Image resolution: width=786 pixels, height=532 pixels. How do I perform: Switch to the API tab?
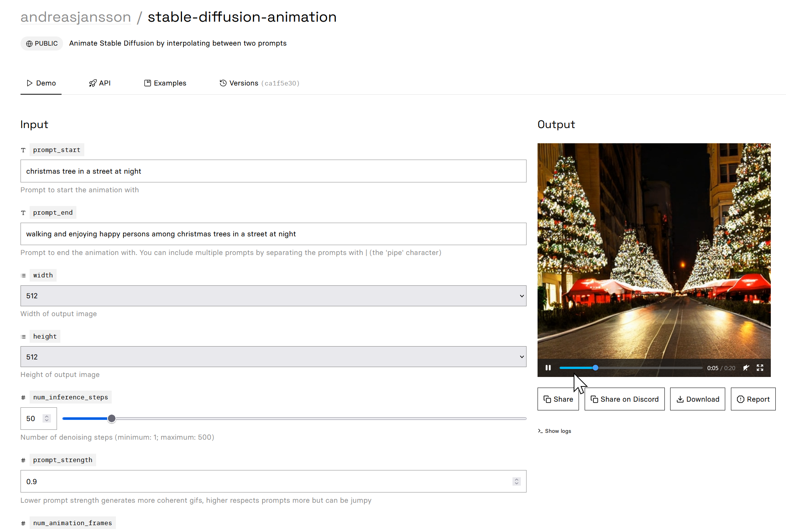[x=100, y=83]
